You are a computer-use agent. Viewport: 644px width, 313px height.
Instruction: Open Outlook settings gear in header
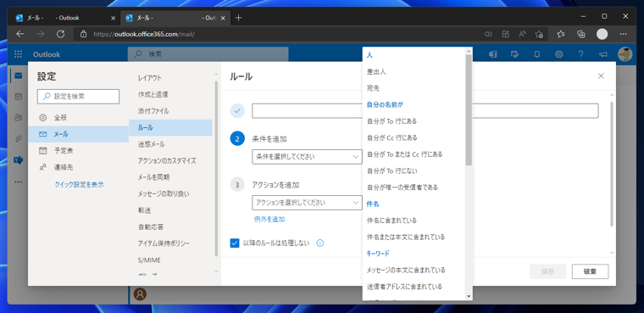[558, 54]
